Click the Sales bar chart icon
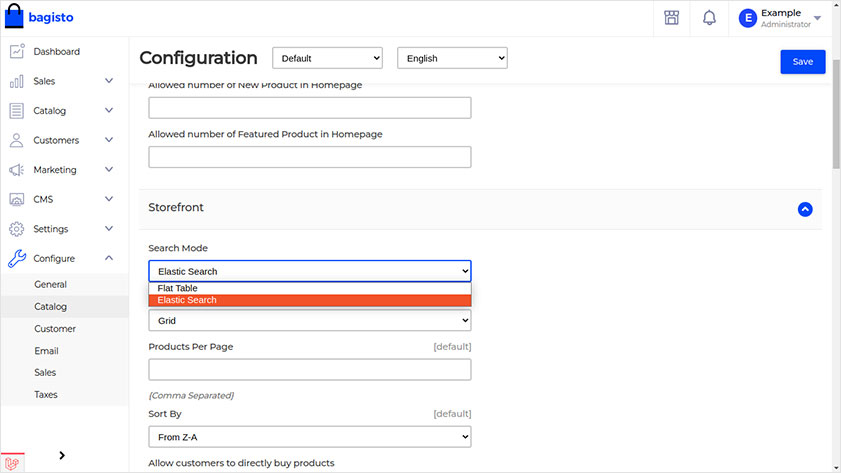 pos(16,81)
